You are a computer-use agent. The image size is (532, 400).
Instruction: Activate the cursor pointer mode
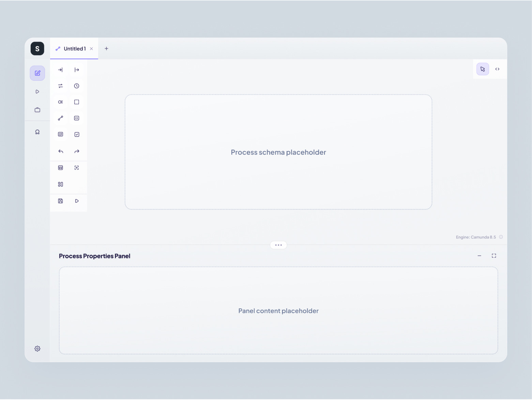click(x=483, y=69)
